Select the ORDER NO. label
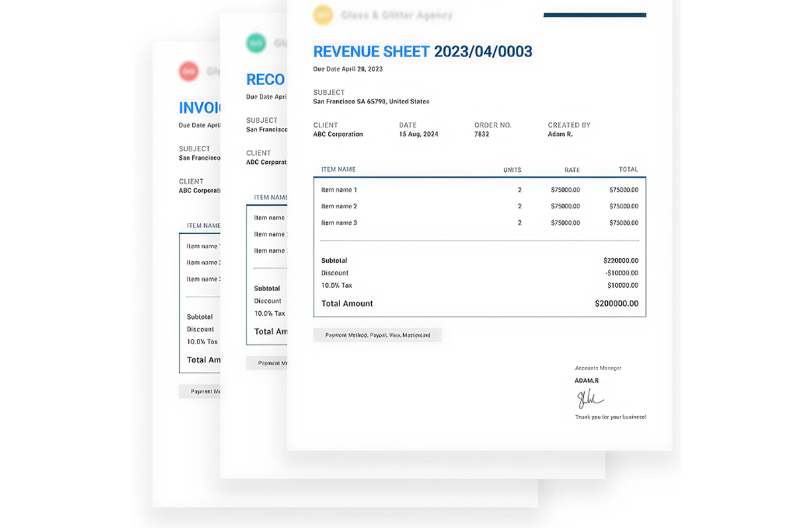 pos(493,125)
